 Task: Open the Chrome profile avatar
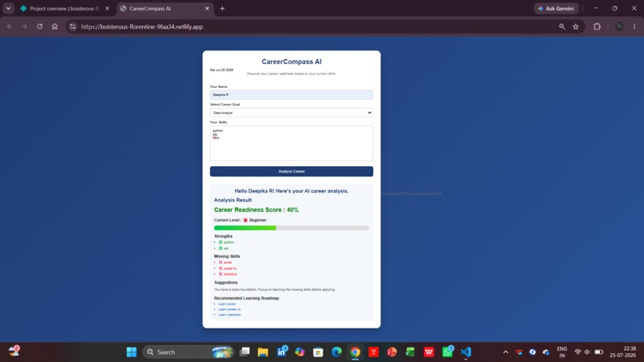(x=619, y=26)
